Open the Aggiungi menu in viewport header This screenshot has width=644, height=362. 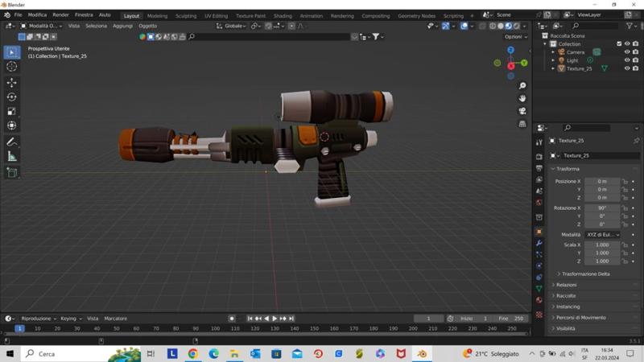click(123, 26)
